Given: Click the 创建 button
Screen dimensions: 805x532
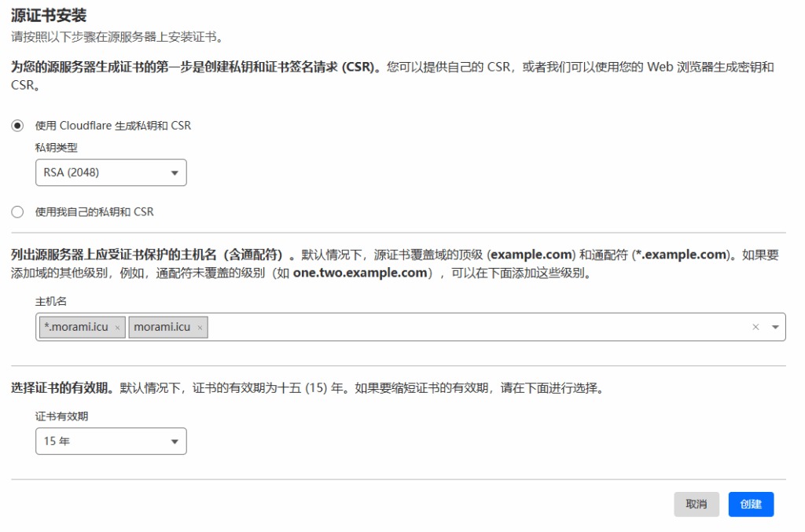Looking at the screenshot, I should [751, 504].
